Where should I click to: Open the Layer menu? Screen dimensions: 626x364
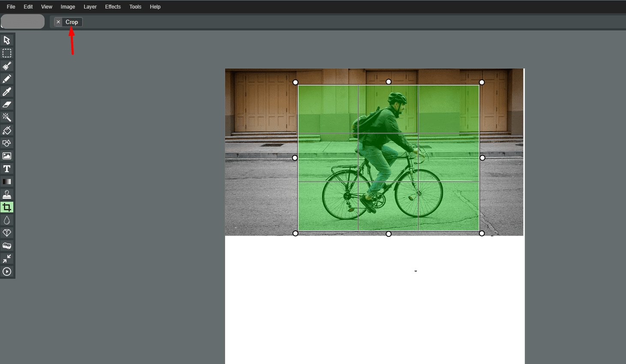click(90, 7)
